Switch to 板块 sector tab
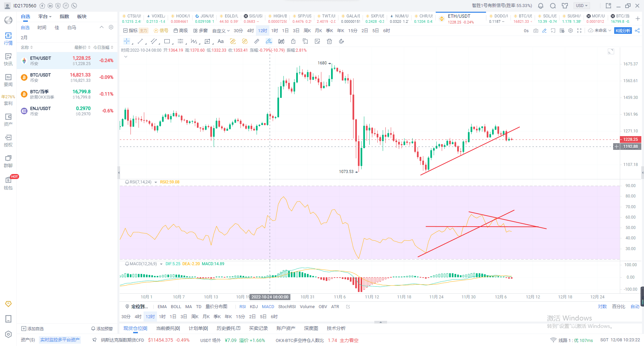This screenshot has width=644, height=346. [82, 16]
